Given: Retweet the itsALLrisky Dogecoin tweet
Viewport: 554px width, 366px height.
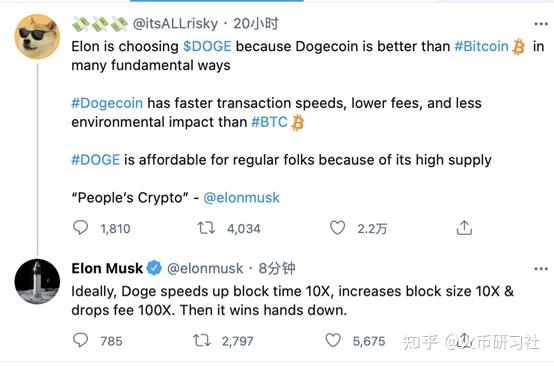Looking at the screenshot, I should [x=206, y=228].
